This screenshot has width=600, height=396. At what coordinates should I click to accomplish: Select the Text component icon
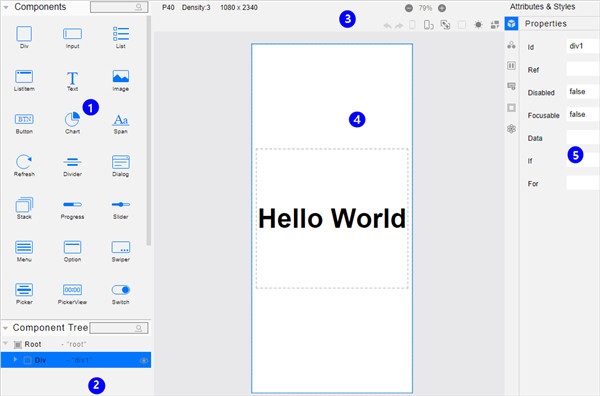[72, 78]
